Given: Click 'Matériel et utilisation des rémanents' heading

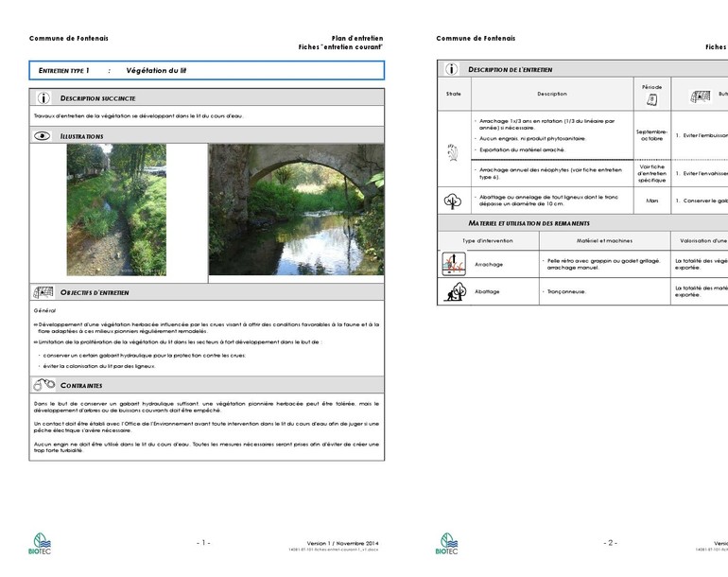Looking at the screenshot, I should [529, 223].
